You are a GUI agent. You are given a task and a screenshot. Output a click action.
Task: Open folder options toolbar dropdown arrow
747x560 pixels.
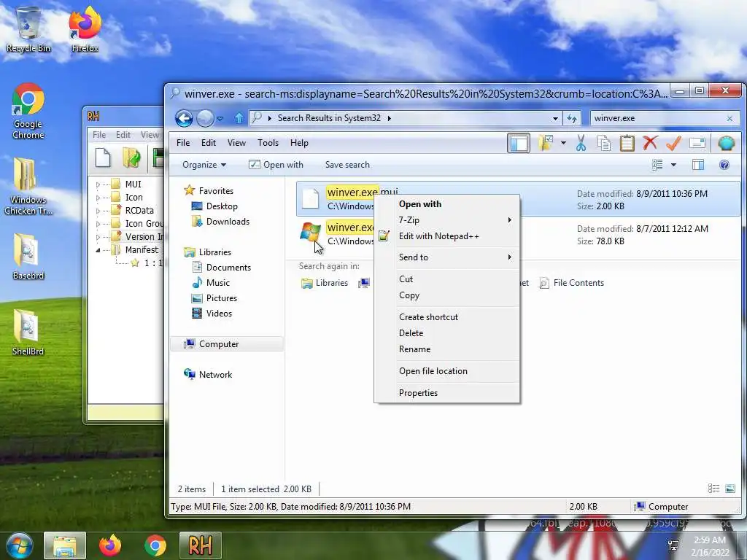coord(563,142)
